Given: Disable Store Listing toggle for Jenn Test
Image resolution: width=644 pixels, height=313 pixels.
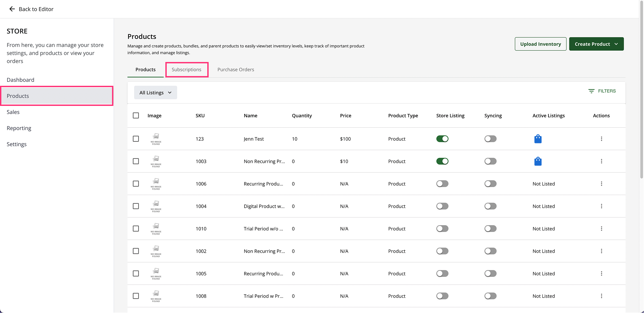Looking at the screenshot, I should point(442,139).
